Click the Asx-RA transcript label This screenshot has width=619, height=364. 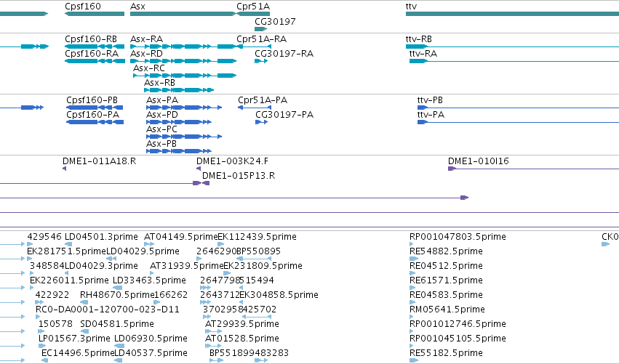click(x=146, y=39)
